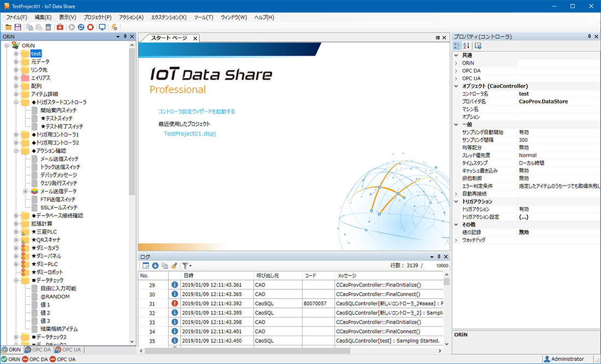
Task: Click the red stop icon in the toolbar
Action: 90,27
